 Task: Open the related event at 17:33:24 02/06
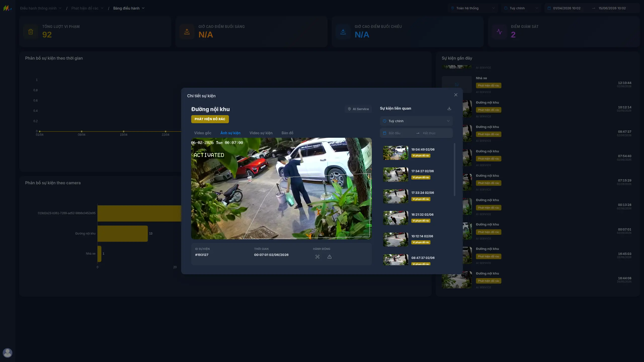416,196
